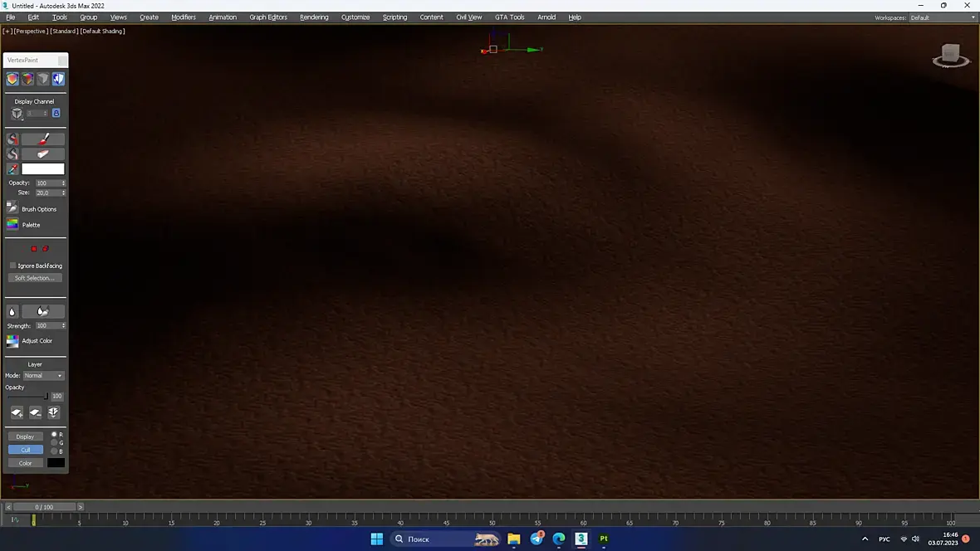
Task: Select the G channel radio button
Action: (x=54, y=442)
